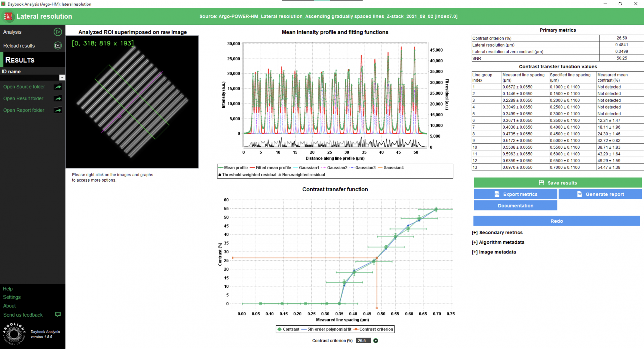Expand the Image metadata section
Screen dimensions: 644x349
tap(494, 252)
